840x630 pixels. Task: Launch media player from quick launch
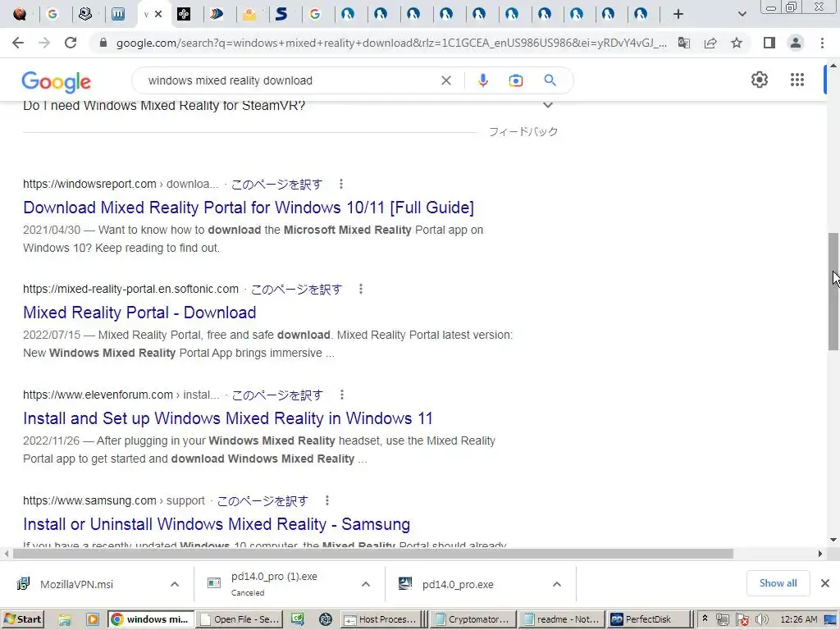(x=93, y=620)
